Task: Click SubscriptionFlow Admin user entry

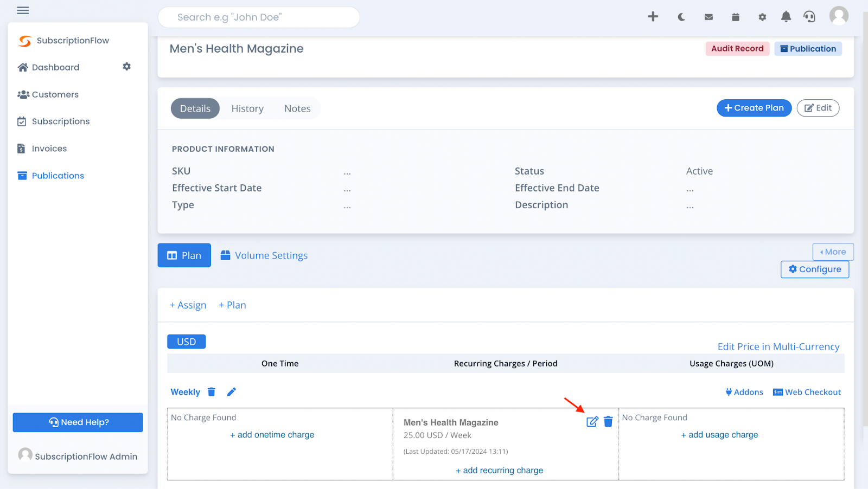Action: click(78, 455)
